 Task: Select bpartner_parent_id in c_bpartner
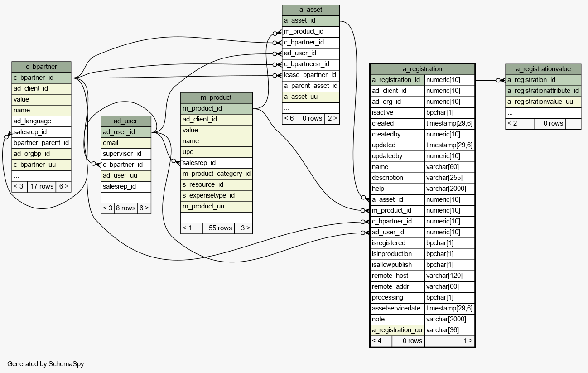(41, 143)
